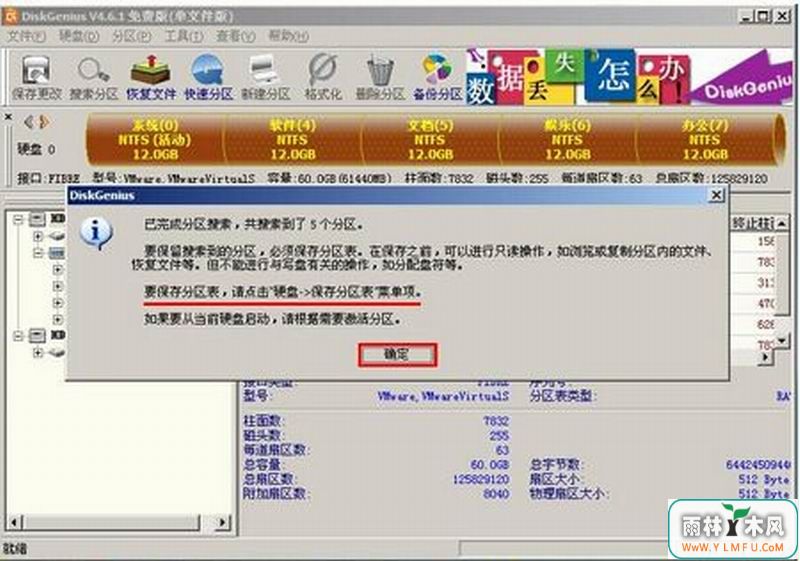Image resolution: width=800 pixels, height=561 pixels.
Task: Click partition table vertical scrollbar up arrow
Action: pyautogui.click(x=782, y=223)
